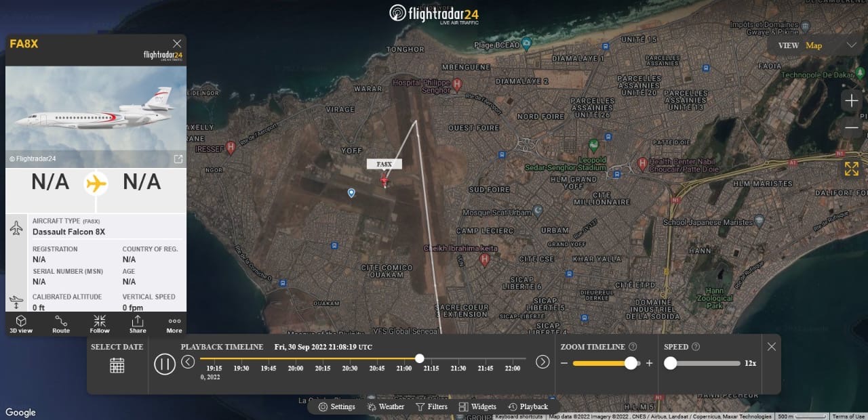This screenshot has width=868, height=420.
Task: Open the Filters menu
Action: (431, 406)
